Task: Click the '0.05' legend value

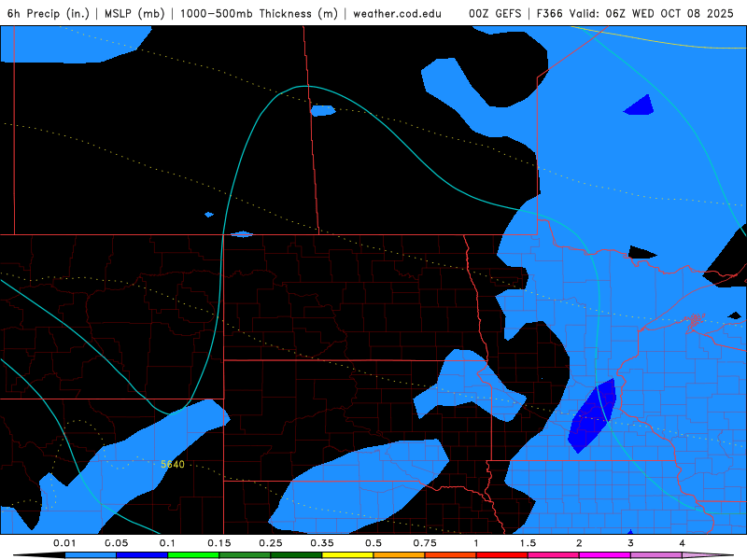Action: [x=116, y=543]
